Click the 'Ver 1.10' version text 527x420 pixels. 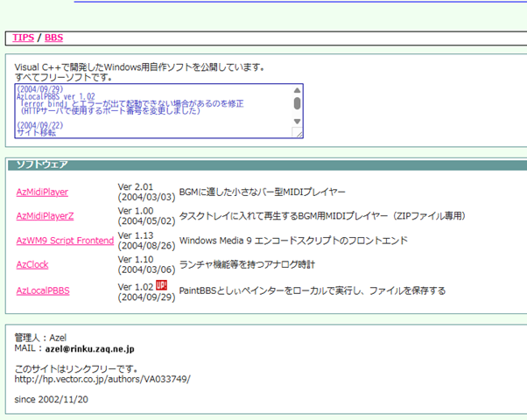135,260
